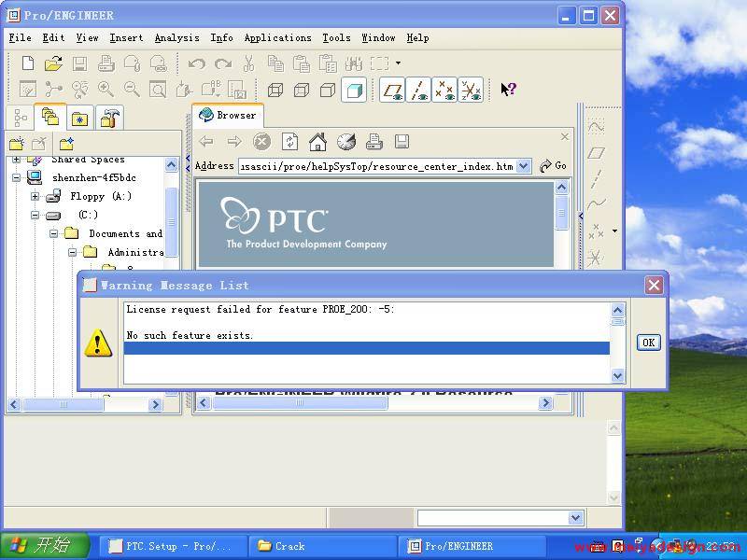
Task: Switch to the Favorites navigator tab
Action: [x=79, y=119]
